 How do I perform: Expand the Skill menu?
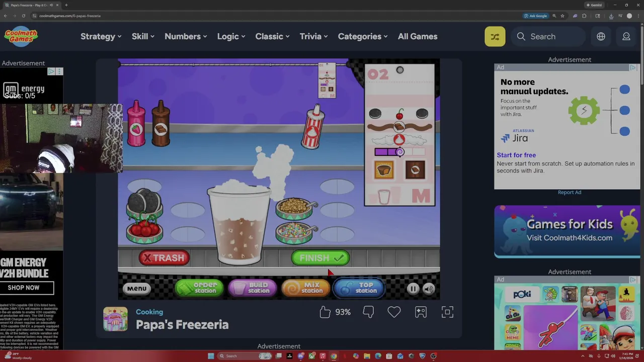click(143, 36)
